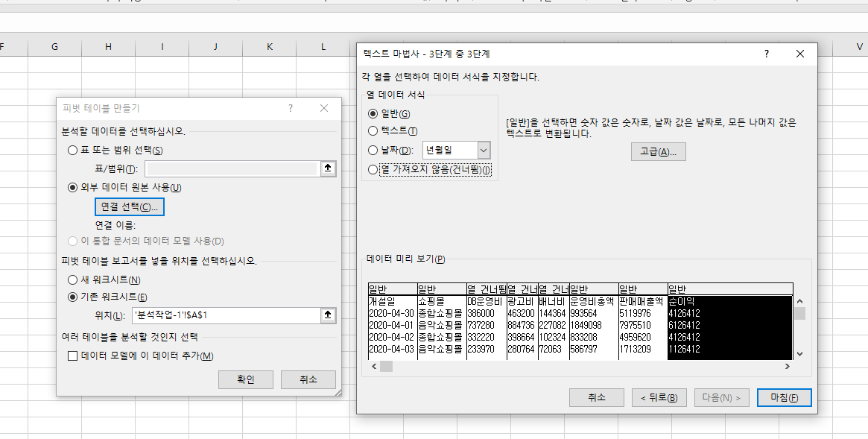Select column H header in spreadsheet
This screenshot has height=439, width=868.
(x=108, y=47)
